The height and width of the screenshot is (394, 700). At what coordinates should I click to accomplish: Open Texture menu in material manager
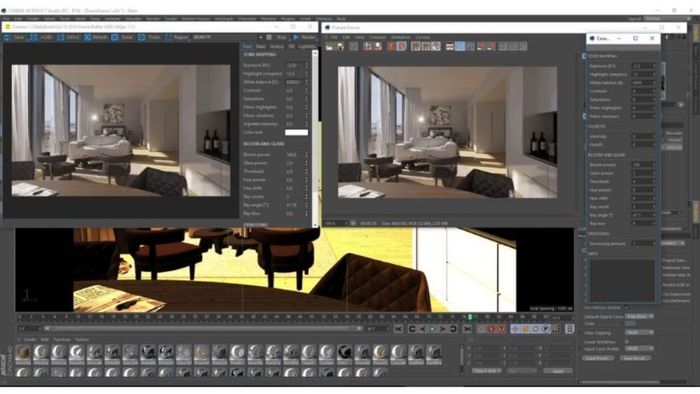(x=82, y=340)
